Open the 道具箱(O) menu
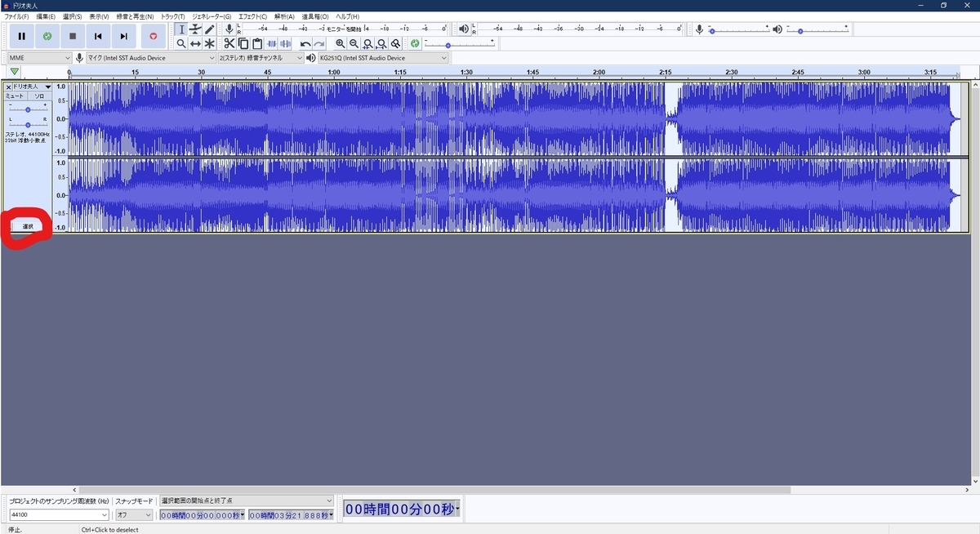This screenshot has height=534, width=980. coord(315,16)
